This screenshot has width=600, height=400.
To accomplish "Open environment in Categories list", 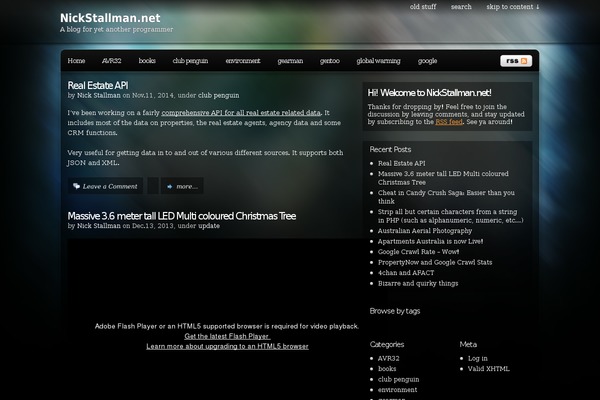I will point(397,390).
